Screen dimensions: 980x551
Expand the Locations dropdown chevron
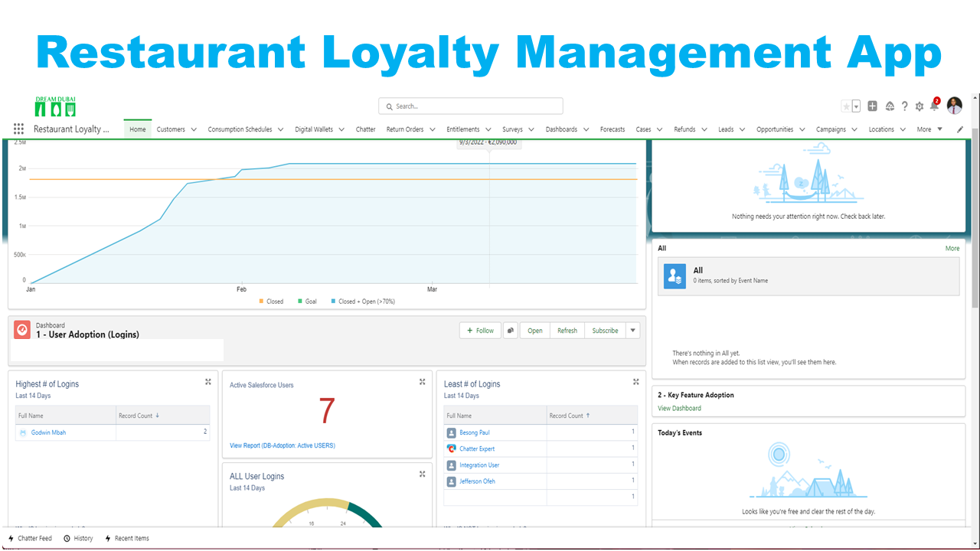[x=903, y=129]
